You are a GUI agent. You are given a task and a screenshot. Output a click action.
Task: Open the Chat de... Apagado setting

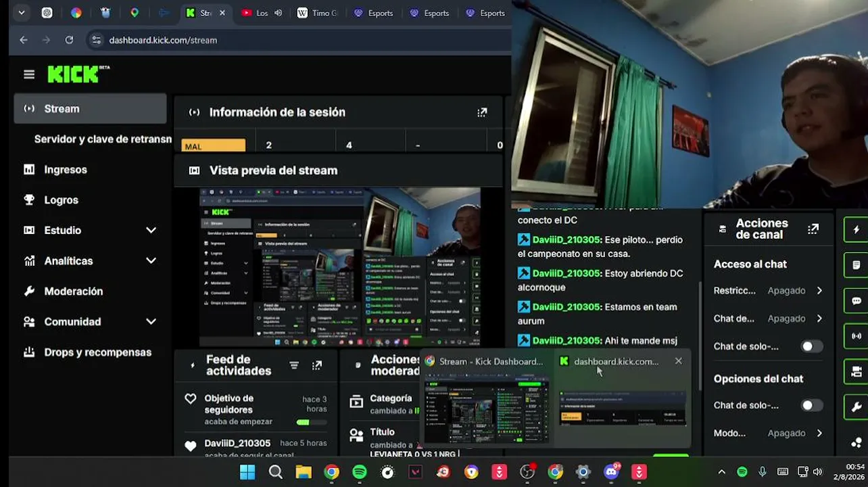tap(768, 319)
